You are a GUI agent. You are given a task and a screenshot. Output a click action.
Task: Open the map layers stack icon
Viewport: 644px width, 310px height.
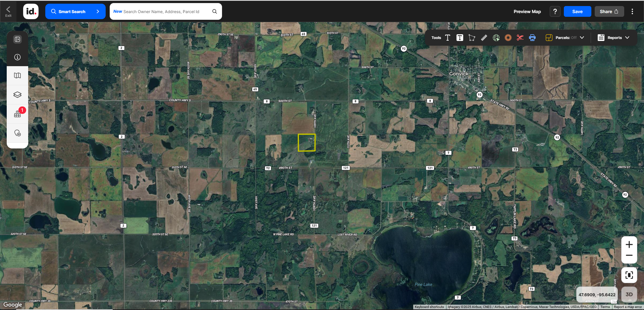(x=17, y=95)
